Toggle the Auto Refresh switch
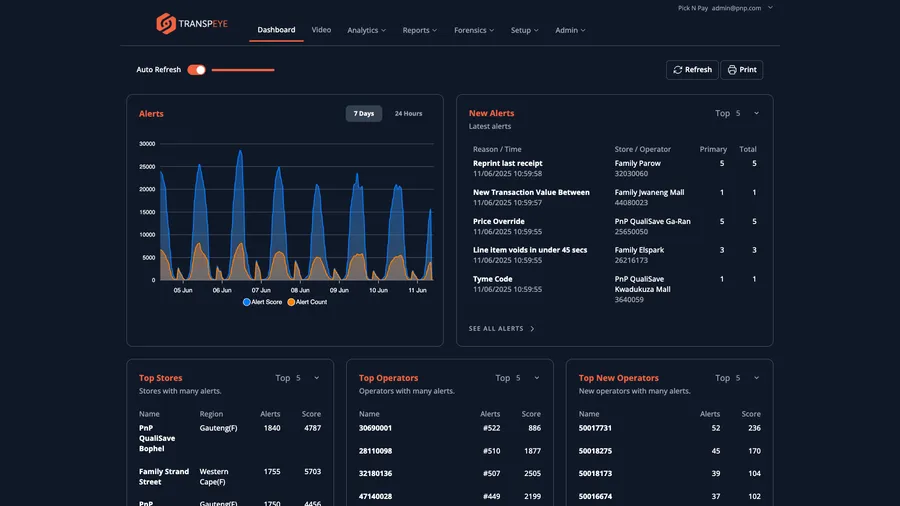The width and height of the screenshot is (900, 506). click(196, 70)
